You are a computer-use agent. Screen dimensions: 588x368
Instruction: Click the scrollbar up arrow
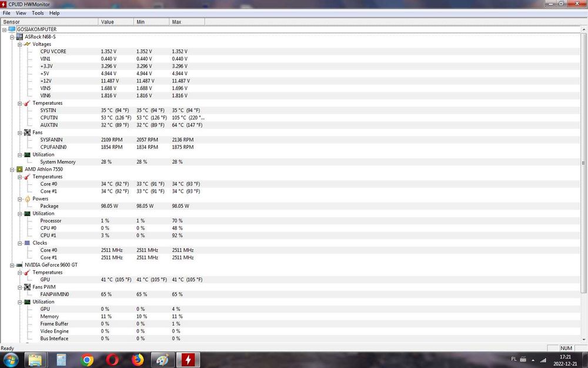tap(583, 29)
